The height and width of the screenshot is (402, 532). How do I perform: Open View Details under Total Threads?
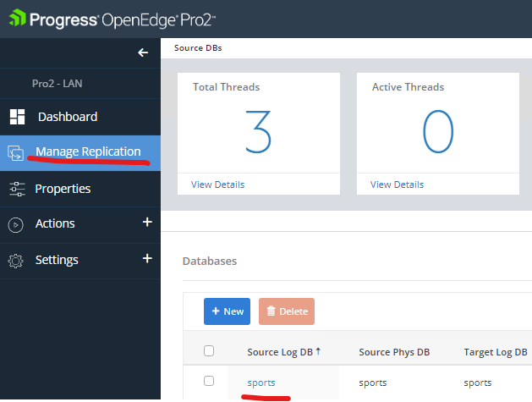(x=217, y=184)
